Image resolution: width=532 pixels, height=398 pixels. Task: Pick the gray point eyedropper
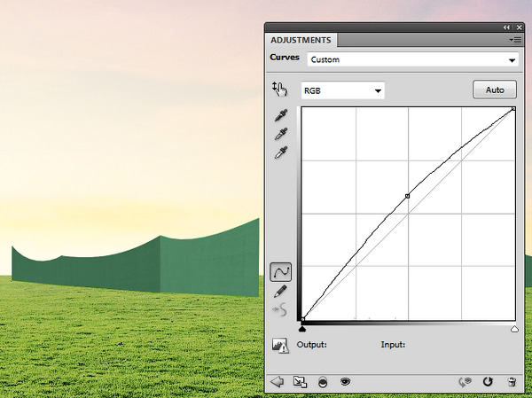(x=281, y=134)
